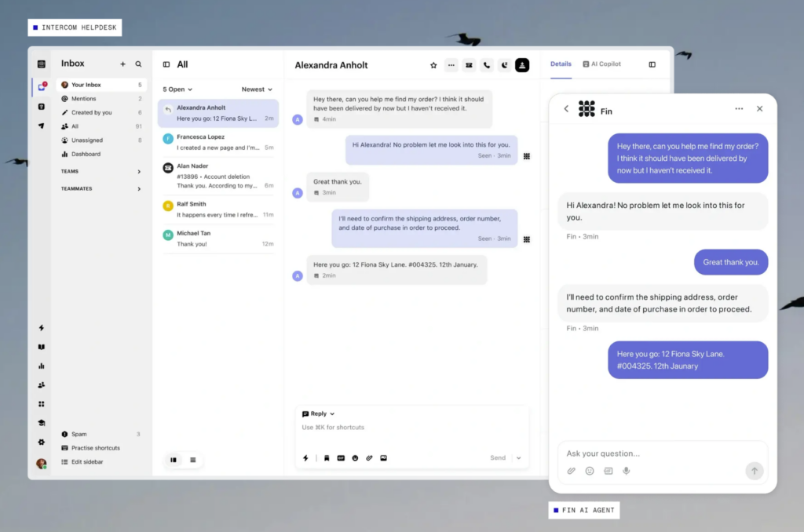804x532 pixels.
Task: Star the Alexandra Anholt conversation
Action: [433, 65]
